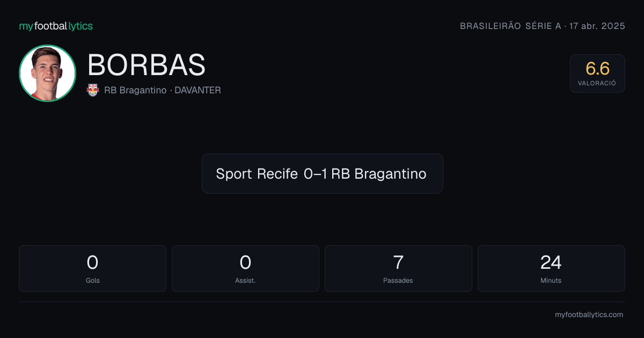
Task: Select the BORBAS player name heading
Action: (x=147, y=65)
